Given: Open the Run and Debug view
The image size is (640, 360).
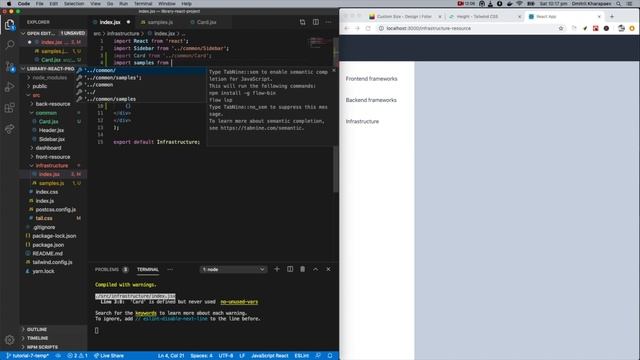Looking at the screenshot, I should coord(9,87).
